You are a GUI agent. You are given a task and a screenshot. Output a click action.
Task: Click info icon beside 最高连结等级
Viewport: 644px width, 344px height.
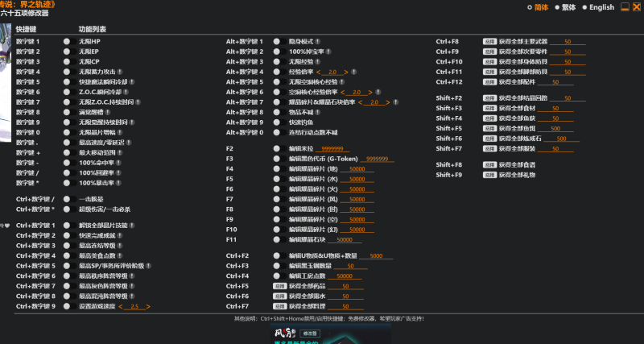[x=119, y=246]
